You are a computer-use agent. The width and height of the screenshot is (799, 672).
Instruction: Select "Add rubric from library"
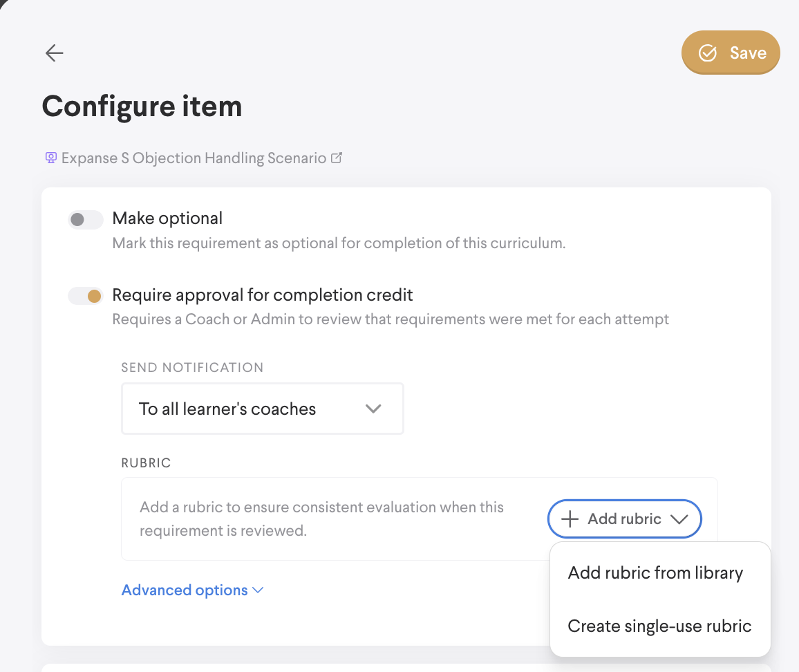pyautogui.click(x=655, y=573)
